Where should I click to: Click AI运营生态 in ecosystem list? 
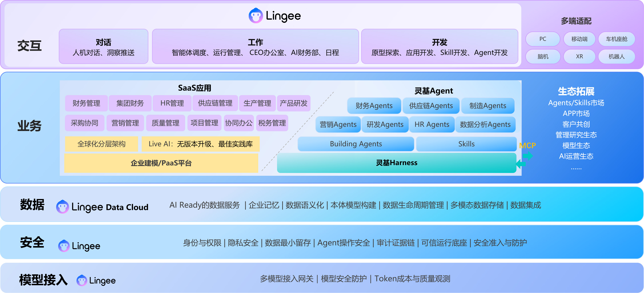coord(576,156)
